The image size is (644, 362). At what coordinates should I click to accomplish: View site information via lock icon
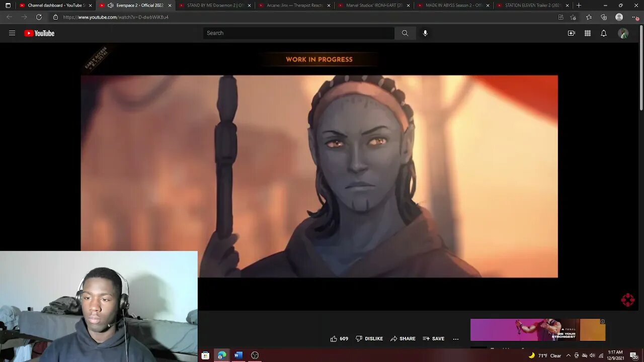[x=55, y=17]
